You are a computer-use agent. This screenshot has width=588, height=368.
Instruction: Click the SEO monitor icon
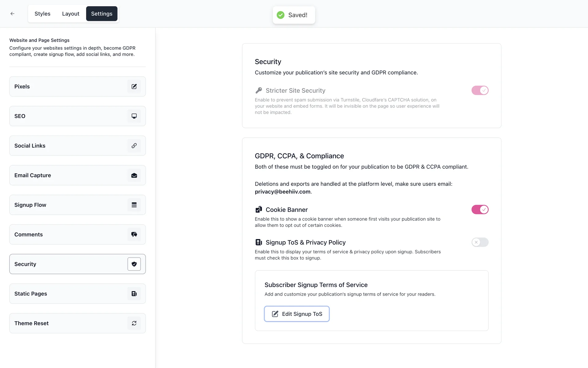click(x=134, y=116)
